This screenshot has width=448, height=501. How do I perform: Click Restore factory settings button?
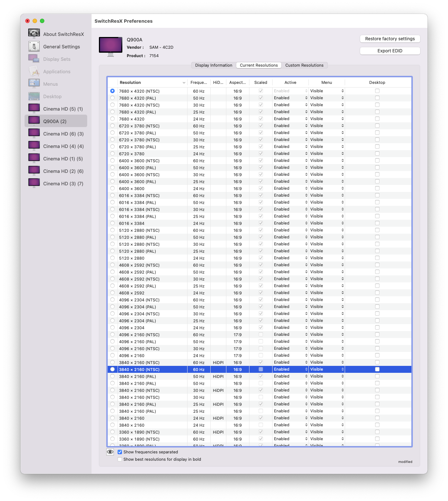click(390, 39)
